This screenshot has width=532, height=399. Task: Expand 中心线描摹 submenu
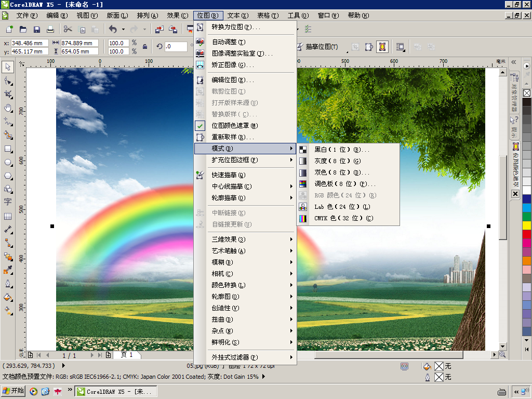pyautogui.click(x=245, y=187)
